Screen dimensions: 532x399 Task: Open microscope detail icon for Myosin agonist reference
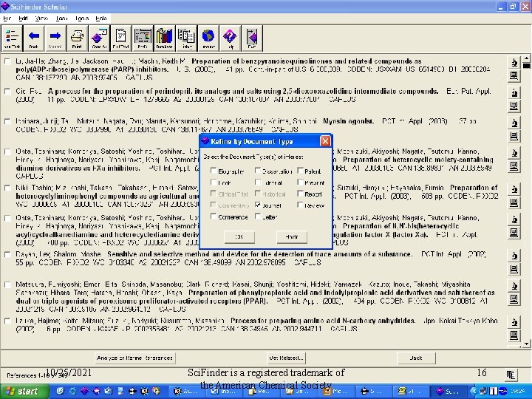514,123
